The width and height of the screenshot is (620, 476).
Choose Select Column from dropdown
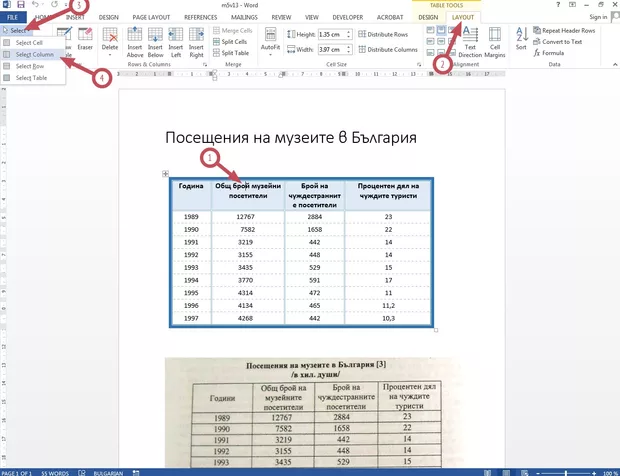pyautogui.click(x=32, y=55)
